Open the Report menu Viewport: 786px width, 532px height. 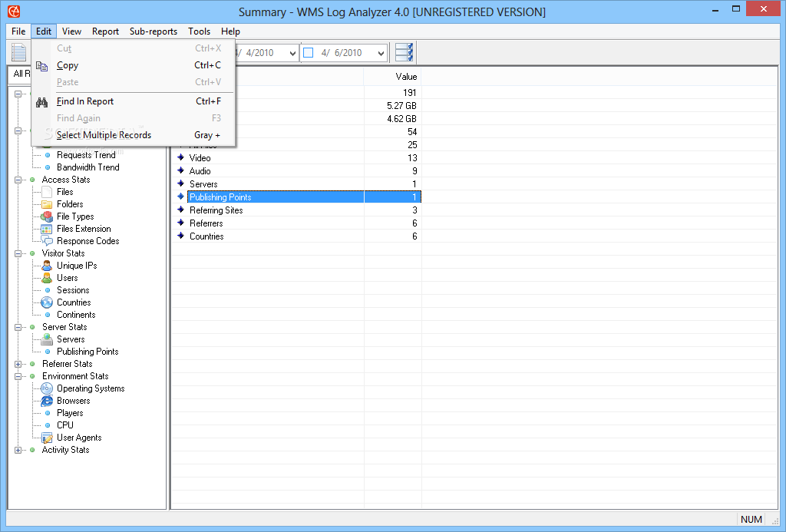[105, 31]
